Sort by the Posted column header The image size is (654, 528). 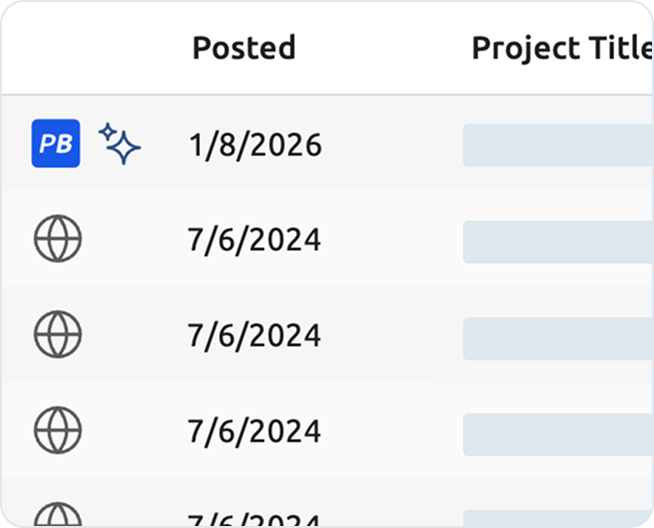244,48
